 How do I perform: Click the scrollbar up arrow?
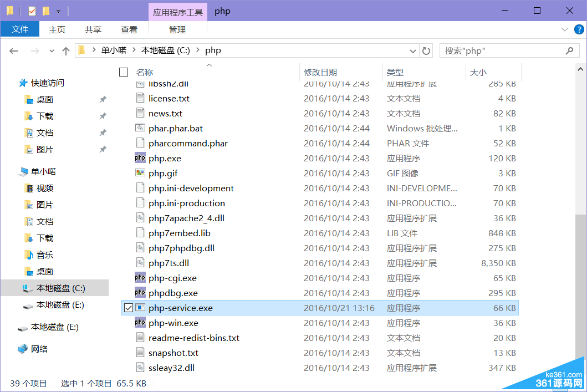(x=580, y=69)
